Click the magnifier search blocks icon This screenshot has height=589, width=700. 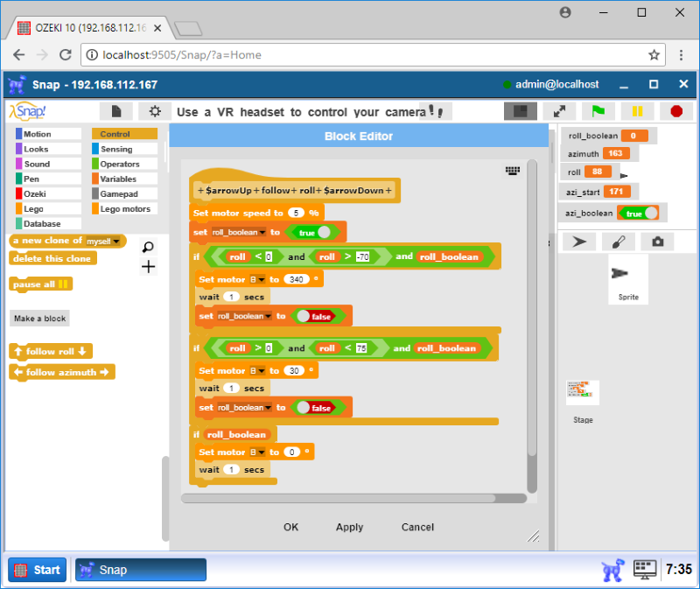(x=148, y=247)
